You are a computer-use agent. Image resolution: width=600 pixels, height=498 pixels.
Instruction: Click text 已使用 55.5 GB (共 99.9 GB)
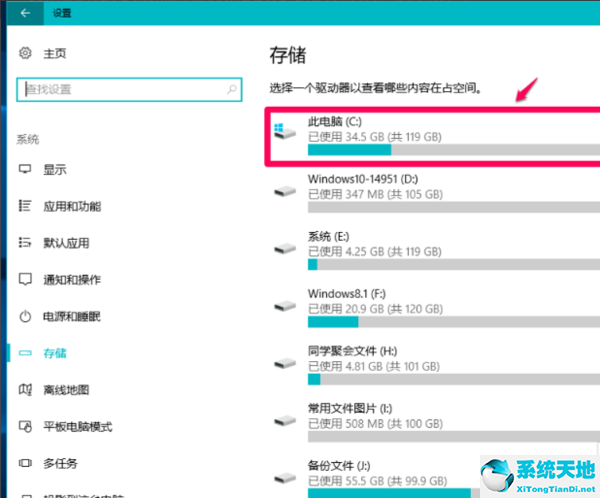coord(378,481)
